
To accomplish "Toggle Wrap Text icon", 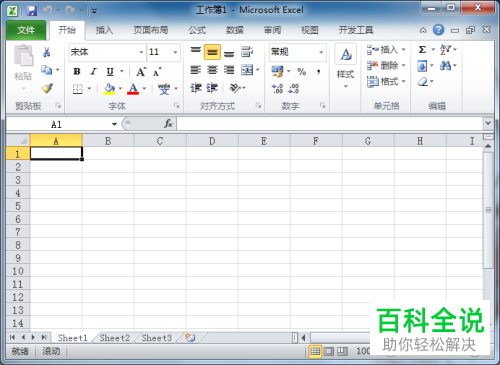I will tap(247, 52).
